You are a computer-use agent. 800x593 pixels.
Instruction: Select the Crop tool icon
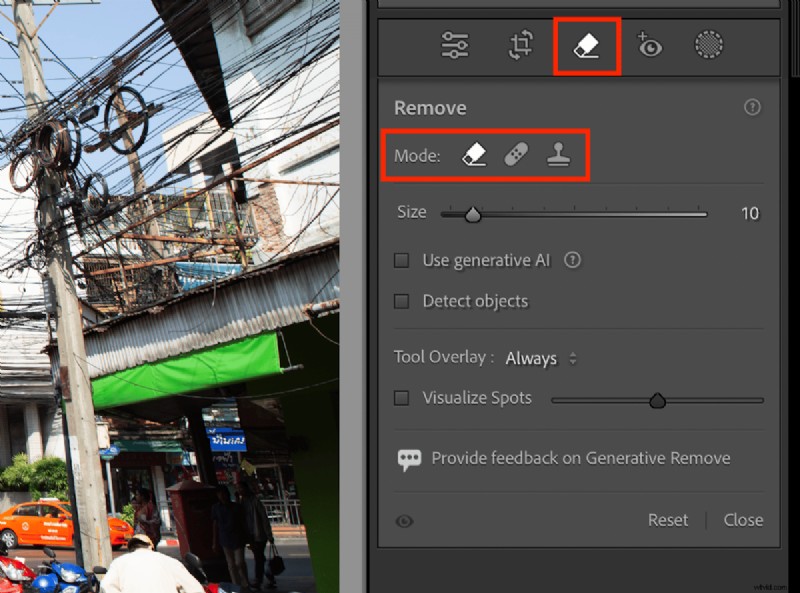521,45
